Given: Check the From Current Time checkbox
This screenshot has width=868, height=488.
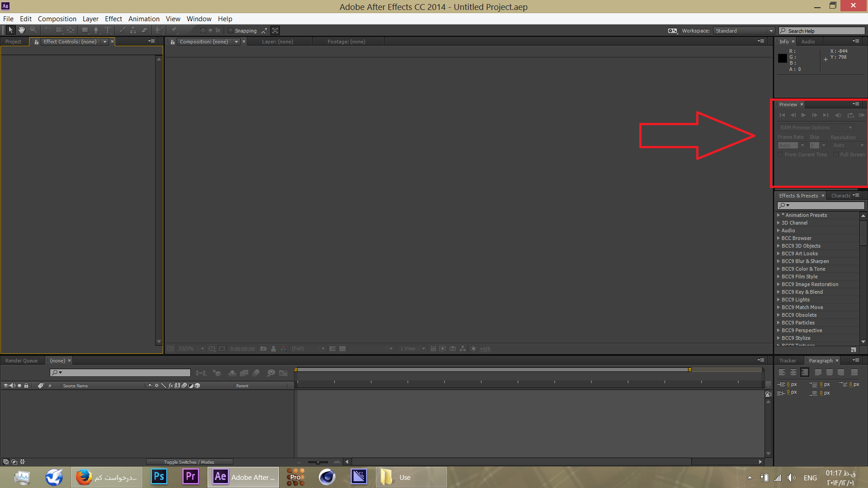Looking at the screenshot, I should pos(780,155).
